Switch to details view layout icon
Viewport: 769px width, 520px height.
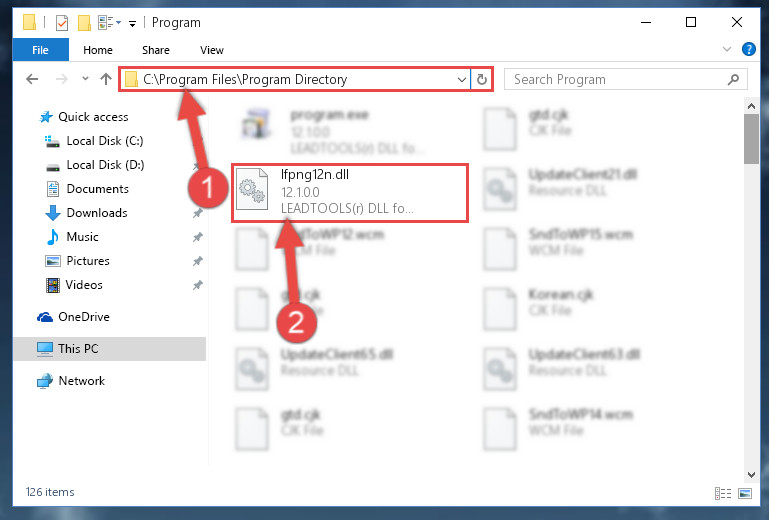coord(723,493)
